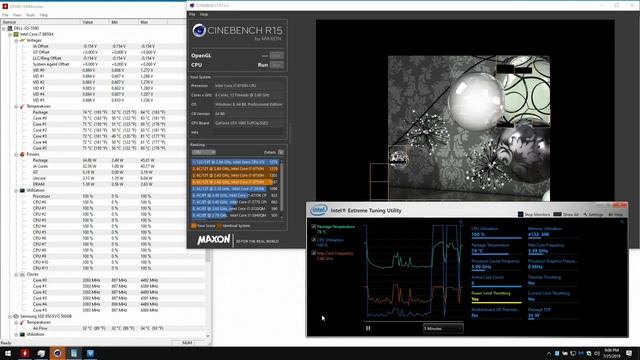
Task: Collapse the Voltages section in HWMonitor
Action: (16, 41)
